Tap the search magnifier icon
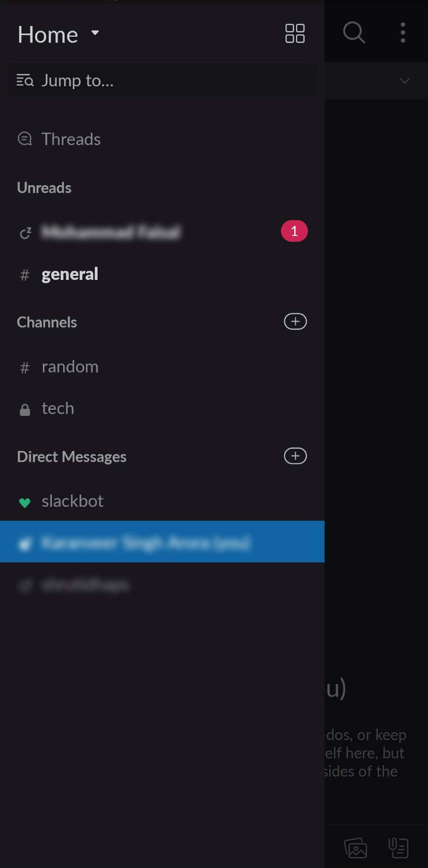 click(x=354, y=33)
